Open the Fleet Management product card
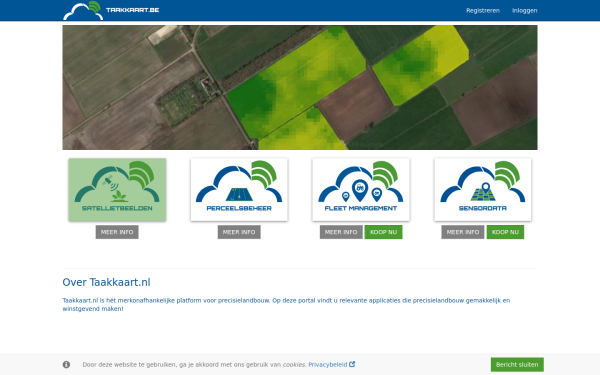The height and width of the screenshot is (375, 600). coord(361,189)
